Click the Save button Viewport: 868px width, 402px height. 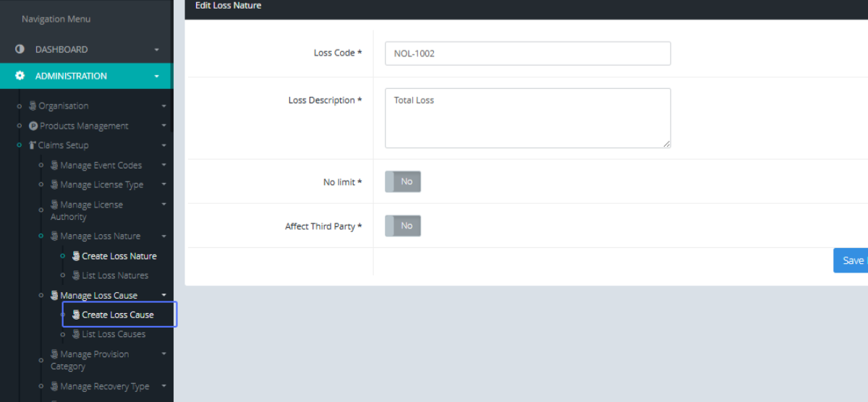point(852,260)
